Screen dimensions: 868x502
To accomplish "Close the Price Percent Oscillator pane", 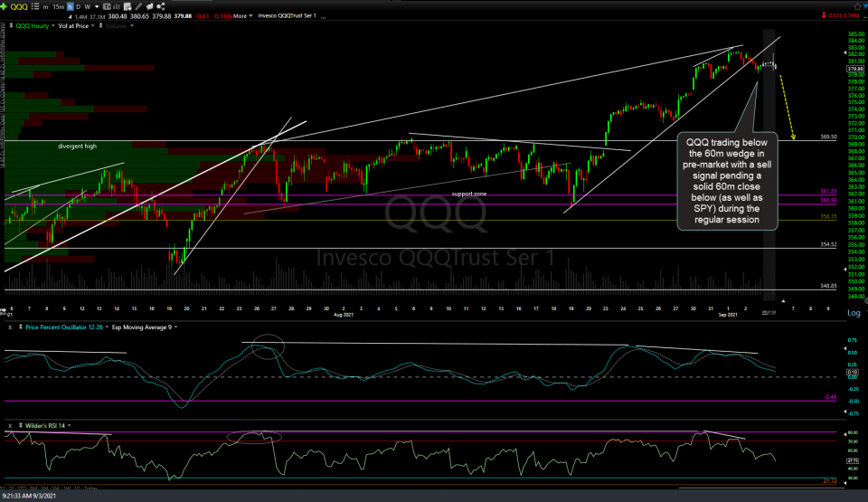I will pyautogui.click(x=10, y=327).
